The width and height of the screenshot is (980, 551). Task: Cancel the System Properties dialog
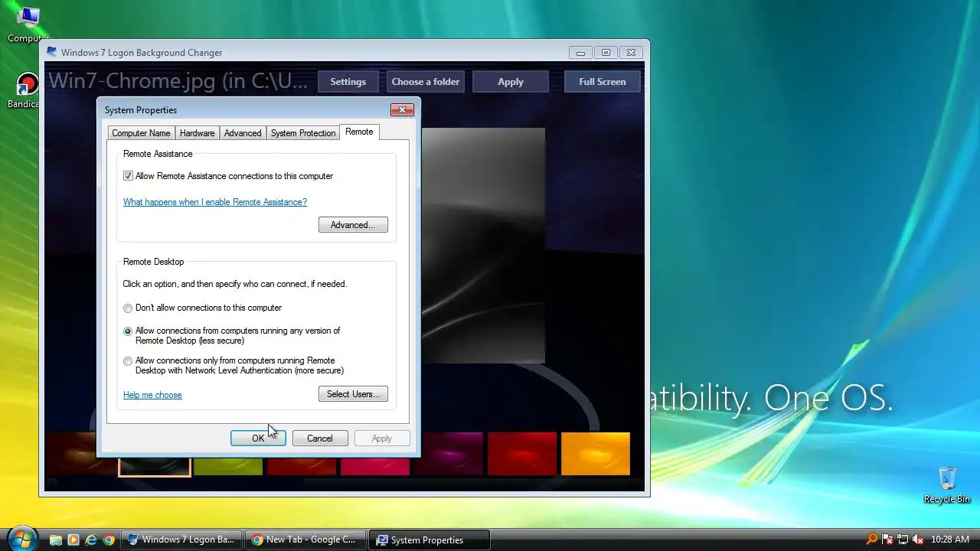point(320,439)
